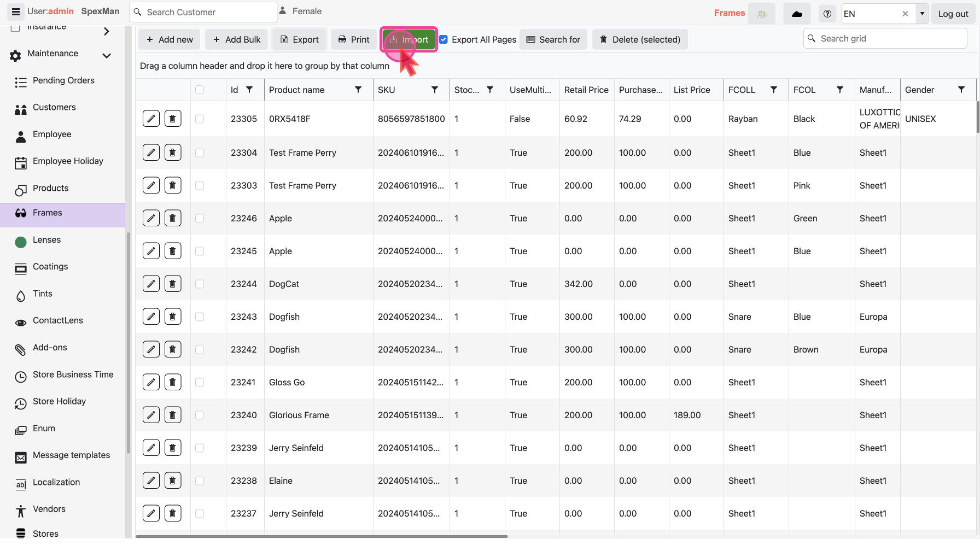Go to Customers in the sidebar

(54, 107)
